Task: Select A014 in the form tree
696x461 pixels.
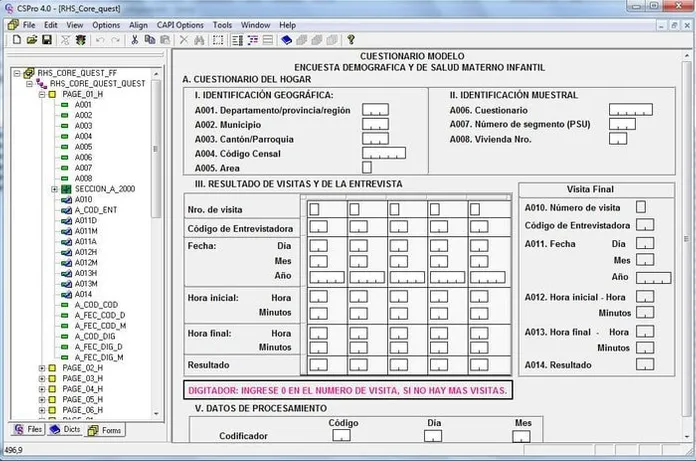Action: pyautogui.click(x=83, y=294)
